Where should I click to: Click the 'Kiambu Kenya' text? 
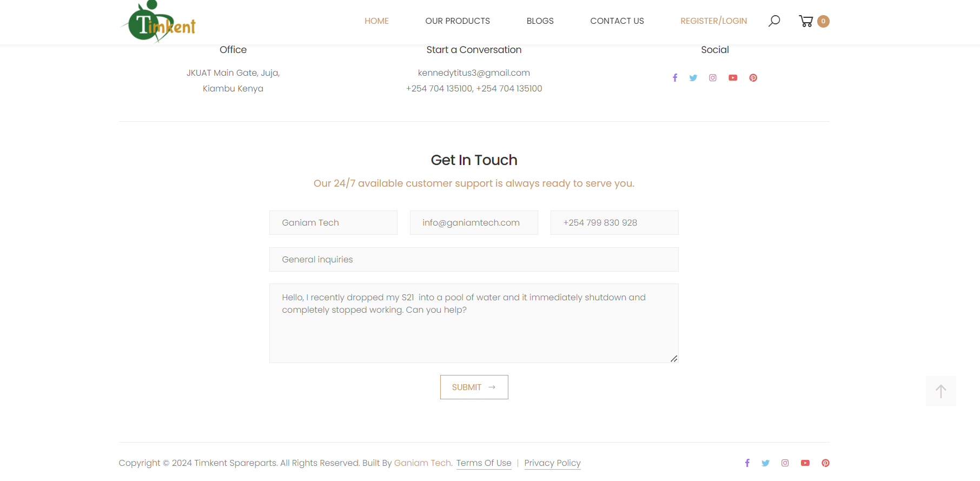(x=233, y=89)
